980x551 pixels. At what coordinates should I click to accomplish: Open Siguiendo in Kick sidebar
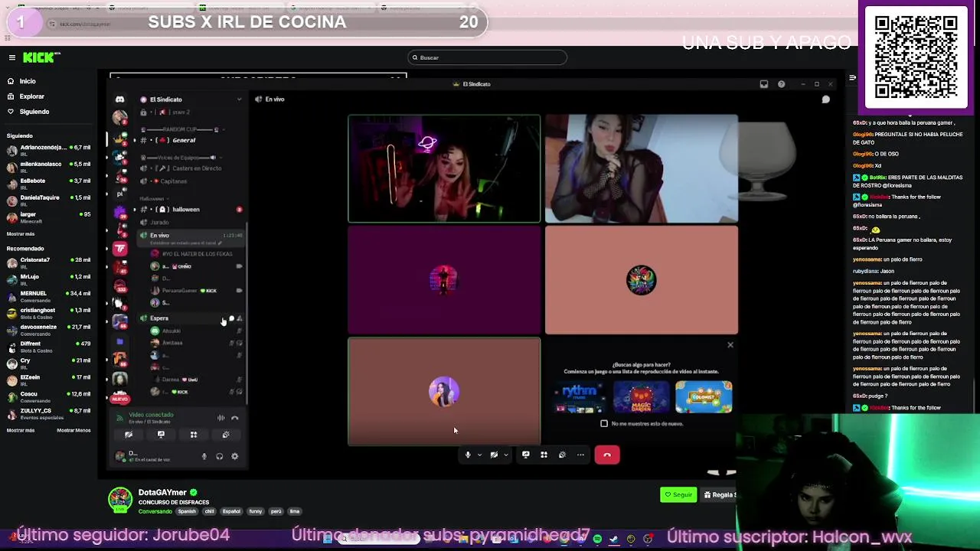pyautogui.click(x=34, y=112)
